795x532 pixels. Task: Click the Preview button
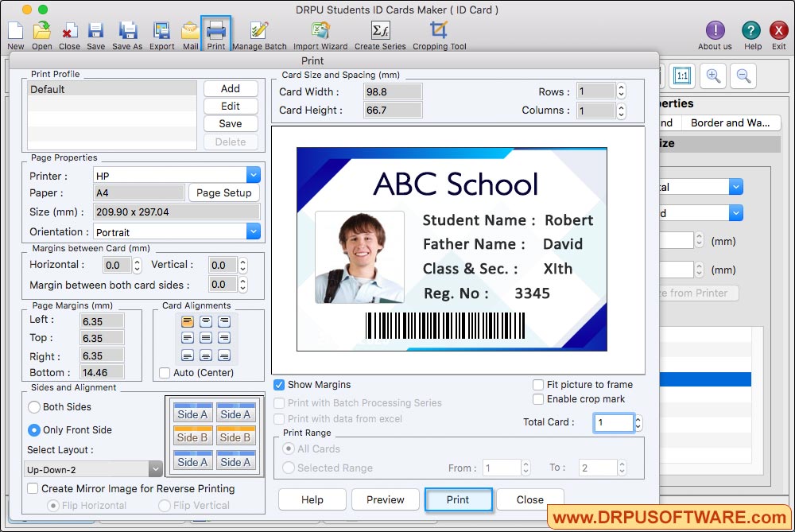[386, 499]
